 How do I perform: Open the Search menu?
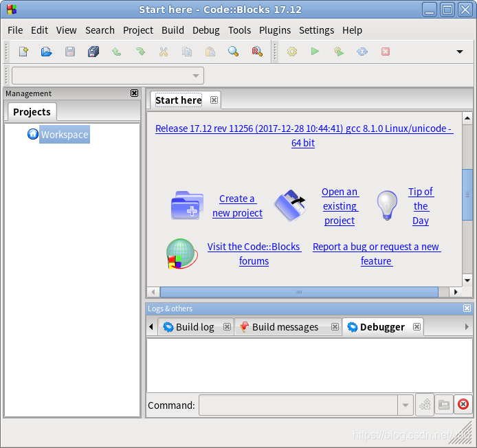100,30
